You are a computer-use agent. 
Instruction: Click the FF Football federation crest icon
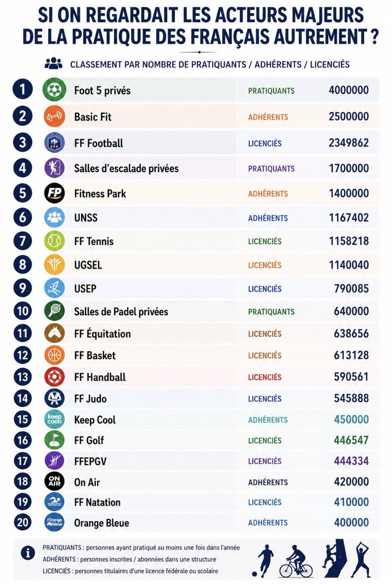click(x=53, y=143)
